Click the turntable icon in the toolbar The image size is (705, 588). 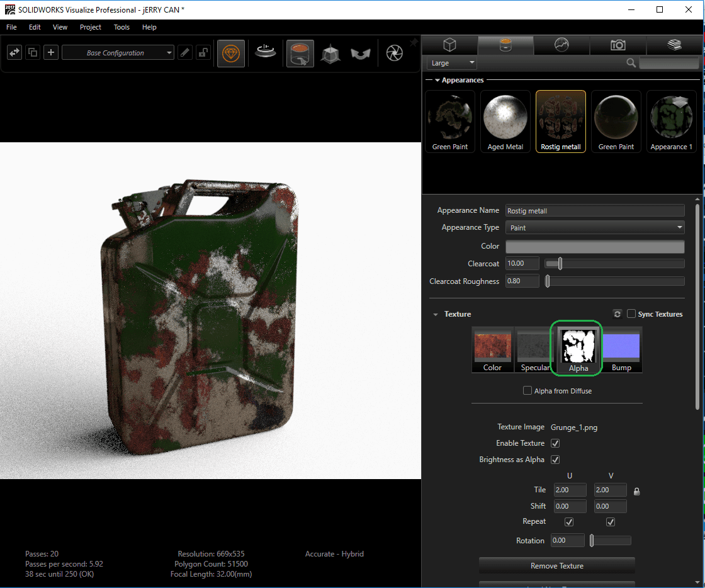(x=265, y=53)
